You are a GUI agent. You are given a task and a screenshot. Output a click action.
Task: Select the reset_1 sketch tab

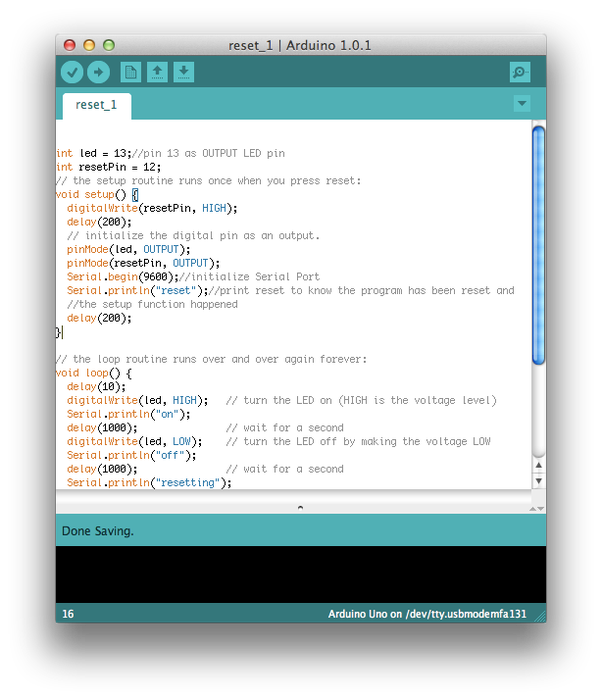(x=96, y=105)
